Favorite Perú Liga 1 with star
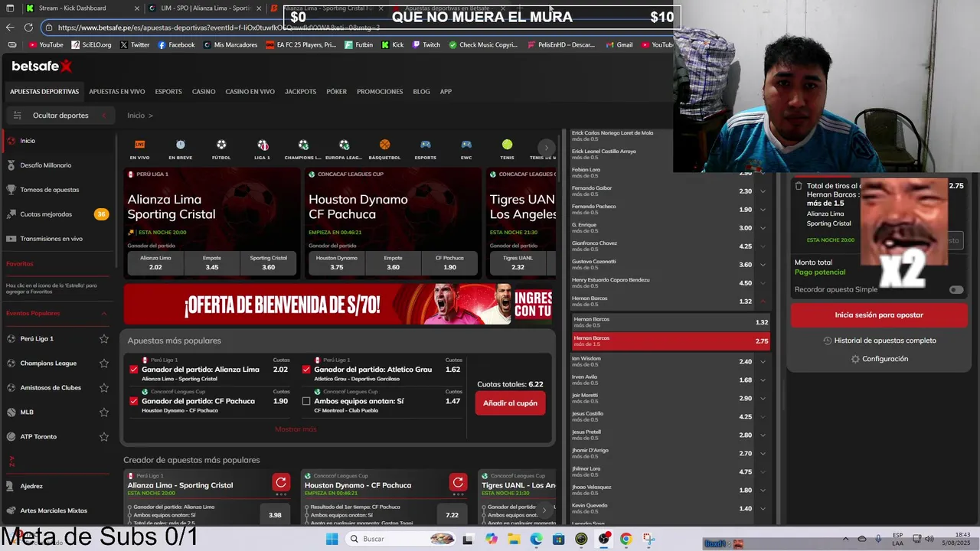Viewport: 980px width, 551px height. (x=104, y=338)
